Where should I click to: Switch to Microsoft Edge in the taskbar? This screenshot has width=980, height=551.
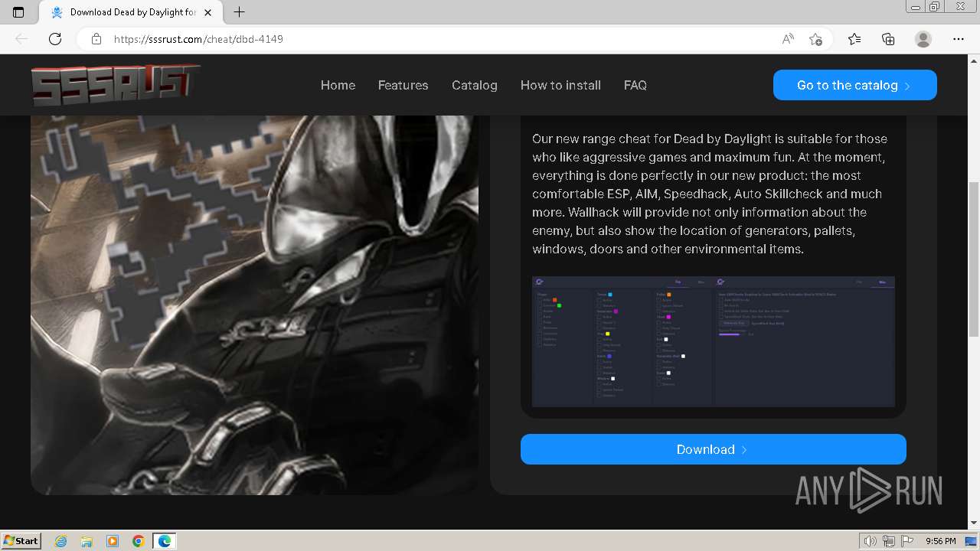[x=165, y=541]
